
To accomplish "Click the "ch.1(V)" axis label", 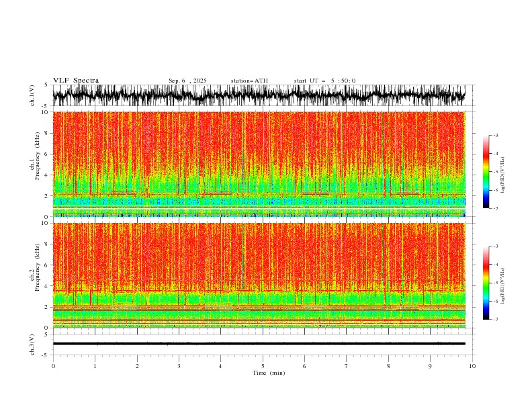I will [32, 95].
